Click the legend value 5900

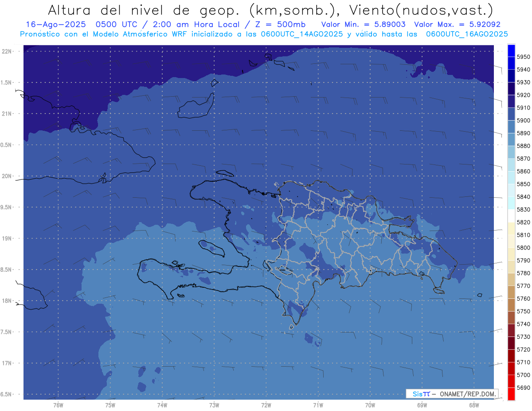523,120
